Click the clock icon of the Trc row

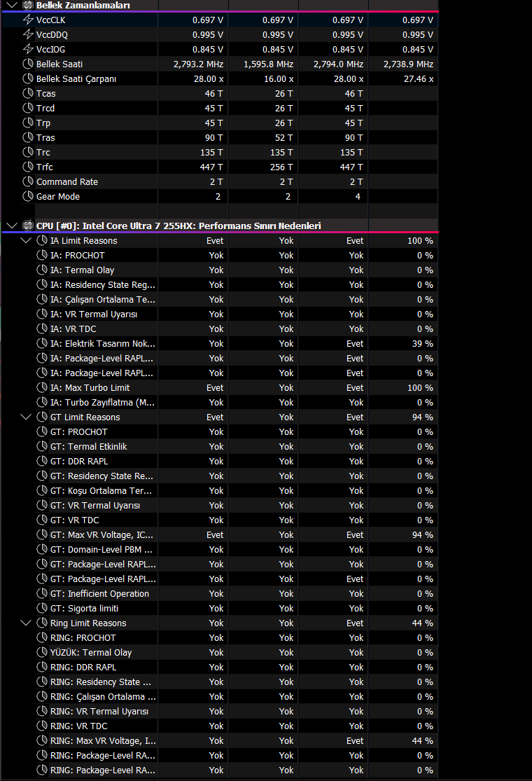coord(28,152)
